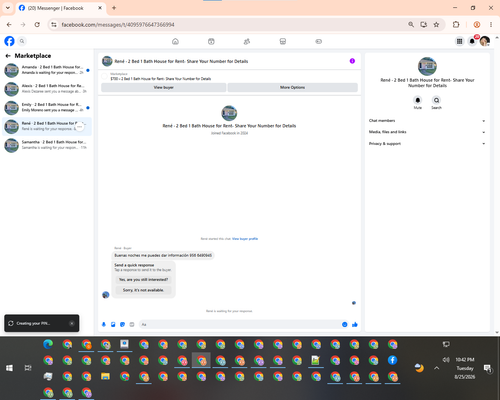This screenshot has width=500, height=400.
Task: Mute the conversation with René
Action: pyautogui.click(x=418, y=100)
